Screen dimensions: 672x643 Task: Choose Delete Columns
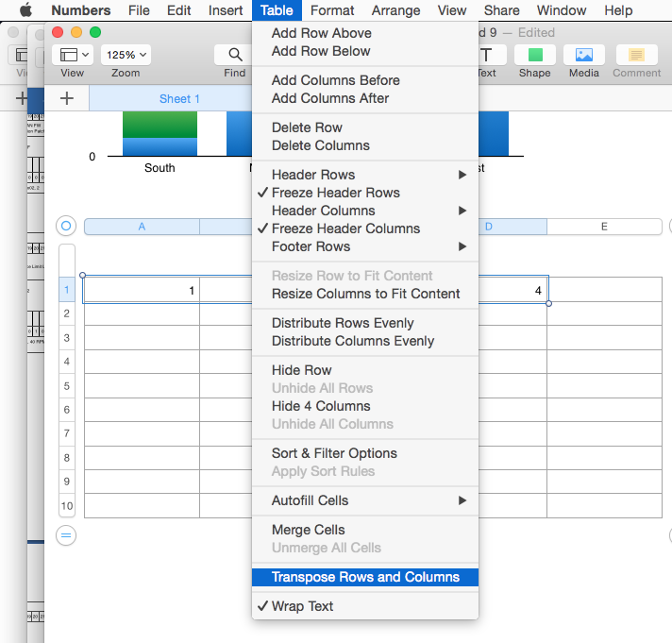(x=365, y=145)
